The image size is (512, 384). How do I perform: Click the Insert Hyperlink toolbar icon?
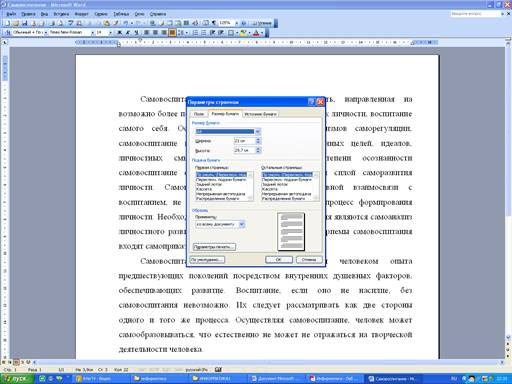152,23
